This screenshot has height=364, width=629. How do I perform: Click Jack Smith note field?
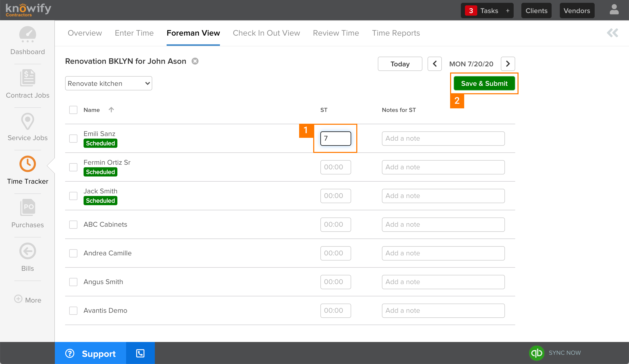443,196
